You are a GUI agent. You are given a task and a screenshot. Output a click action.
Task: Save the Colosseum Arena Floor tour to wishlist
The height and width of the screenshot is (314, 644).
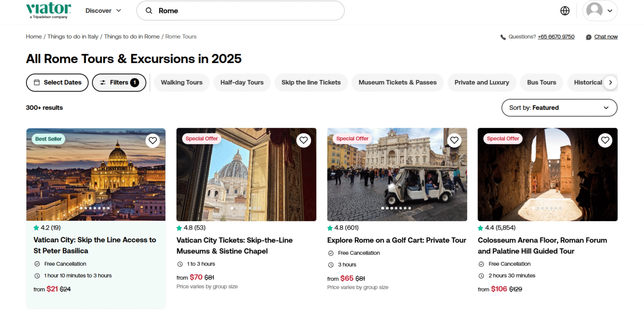coord(605,140)
